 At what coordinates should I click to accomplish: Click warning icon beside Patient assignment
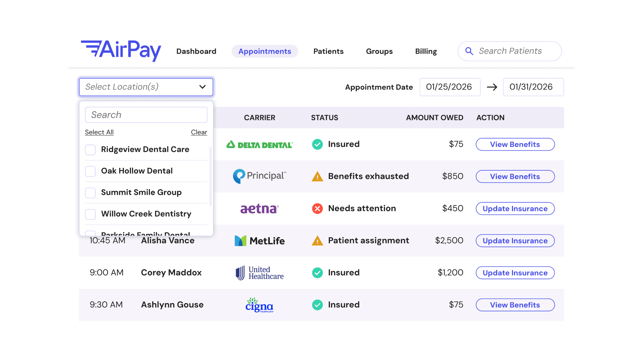[x=317, y=241]
